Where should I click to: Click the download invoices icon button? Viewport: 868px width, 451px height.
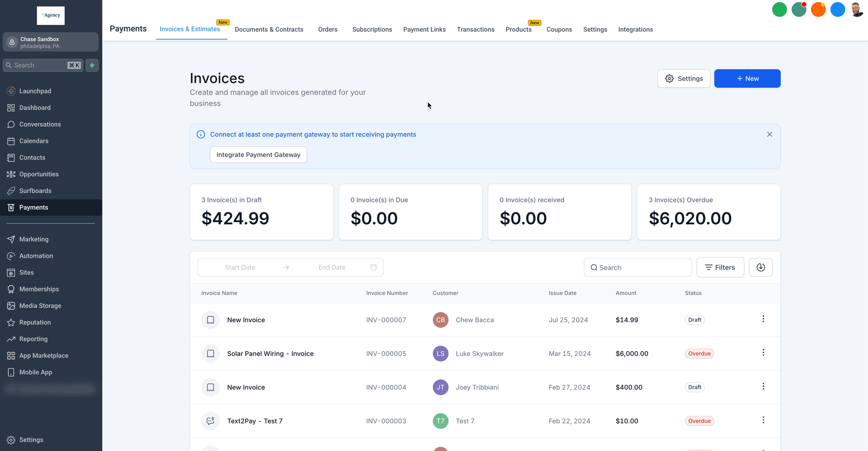point(761,267)
